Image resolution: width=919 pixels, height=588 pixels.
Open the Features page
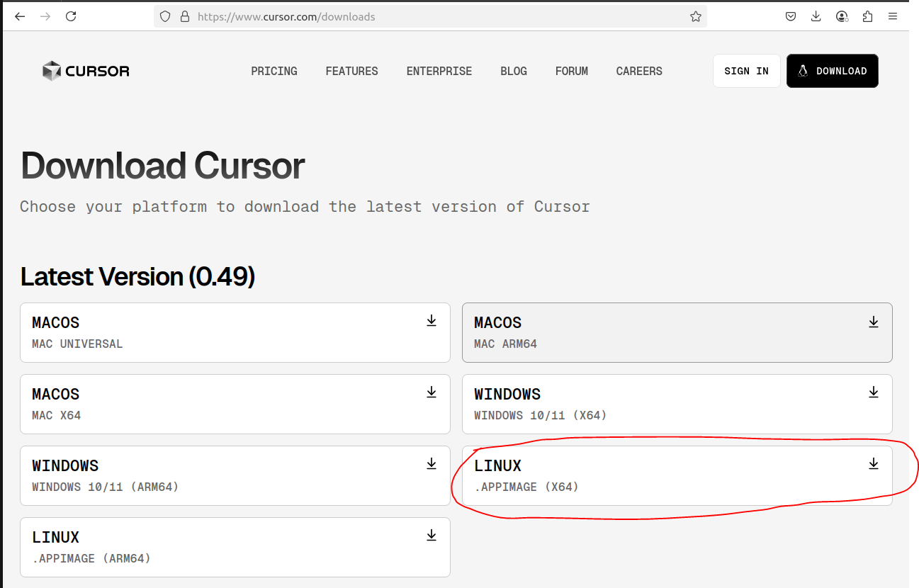pos(352,71)
